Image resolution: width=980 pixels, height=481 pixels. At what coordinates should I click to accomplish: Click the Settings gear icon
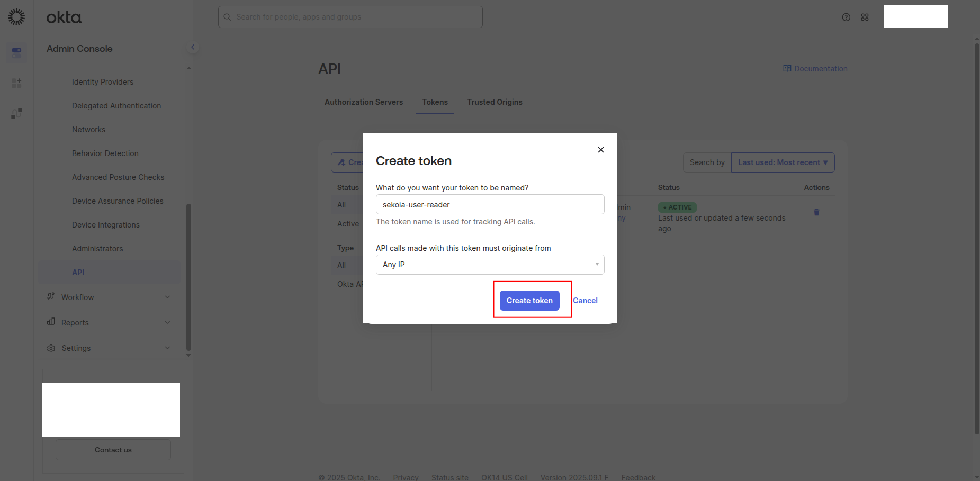[51, 348]
